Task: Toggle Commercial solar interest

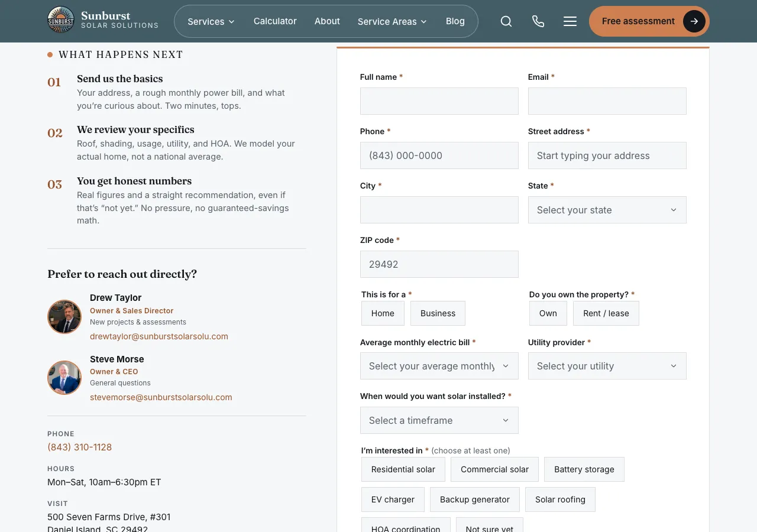Action: pos(495,469)
